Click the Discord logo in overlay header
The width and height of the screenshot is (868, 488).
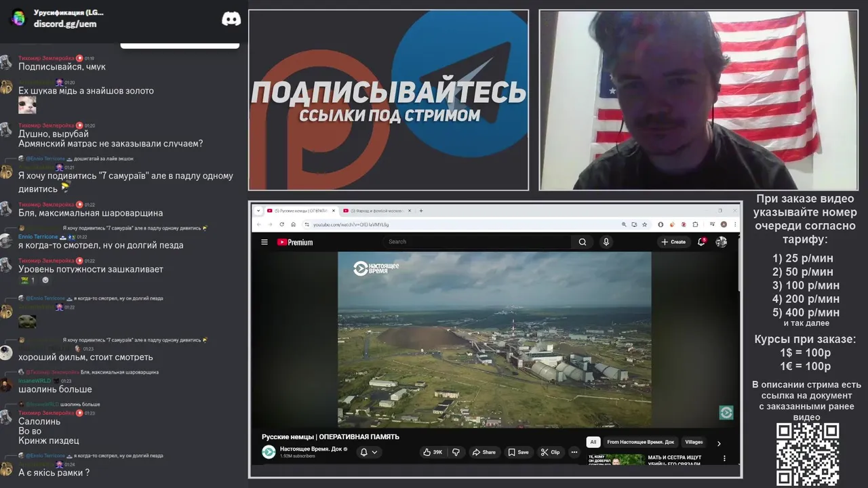tap(231, 19)
